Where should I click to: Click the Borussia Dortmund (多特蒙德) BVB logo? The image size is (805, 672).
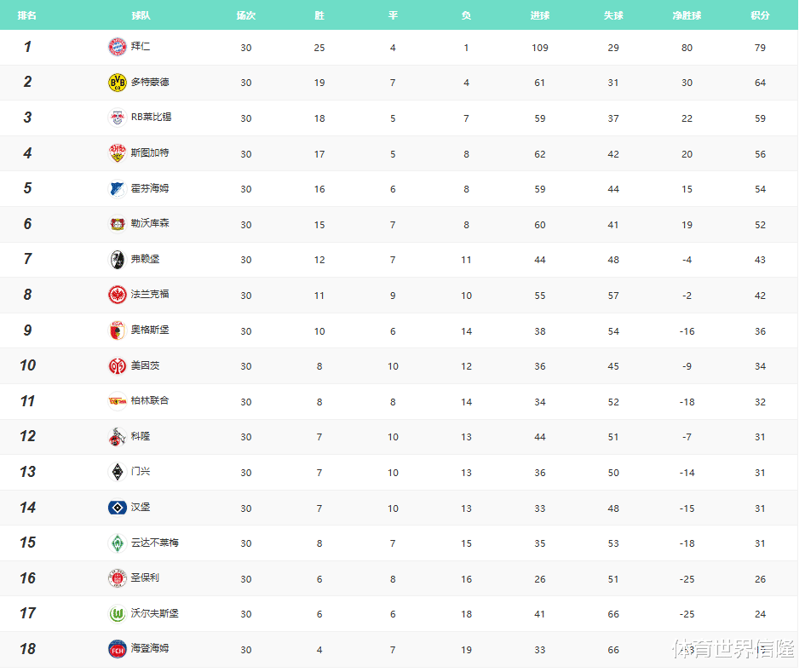(117, 83)
